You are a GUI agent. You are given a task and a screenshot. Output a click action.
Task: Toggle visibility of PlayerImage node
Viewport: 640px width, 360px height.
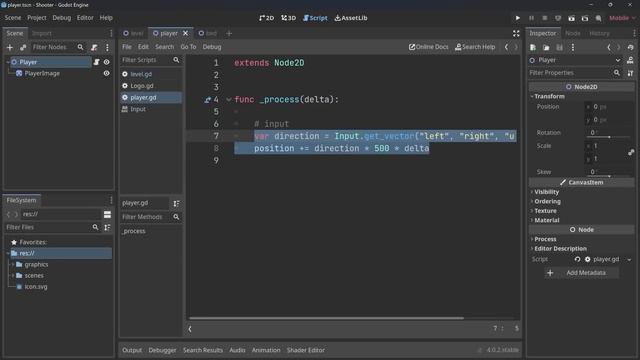[107, 73]
